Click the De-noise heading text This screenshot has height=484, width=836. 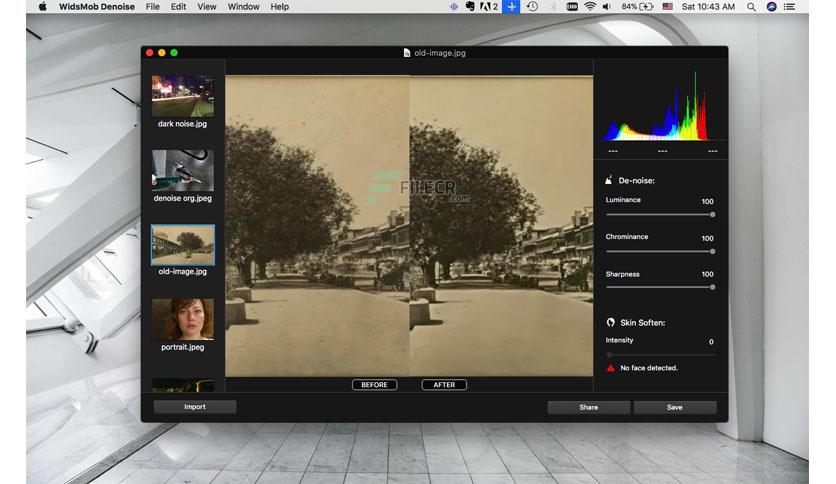637,181
